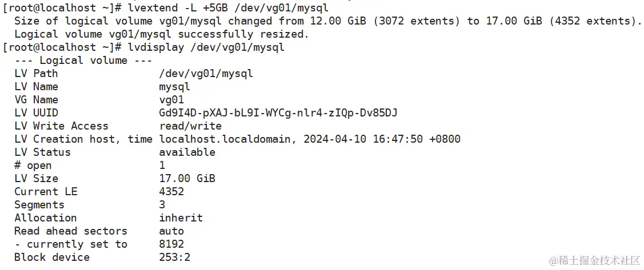
Task: Click the VG Name value vg01
Action: click(x=171, y=100)
